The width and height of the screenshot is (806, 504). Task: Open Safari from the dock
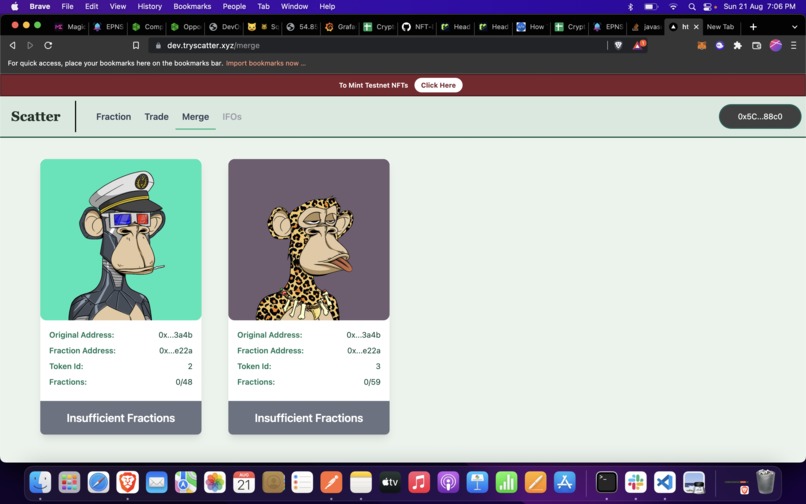[x=98, y=482]
